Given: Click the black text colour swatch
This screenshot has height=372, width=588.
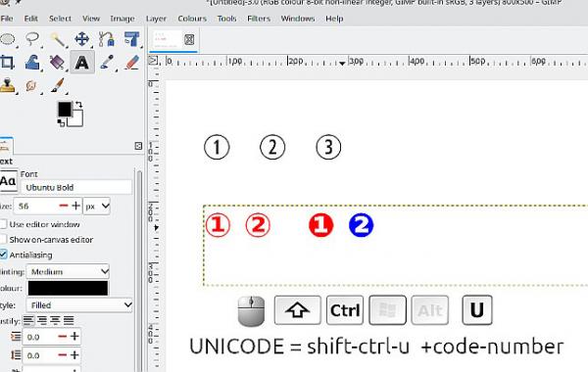Looking at the screenshot, I should coord(68,288).
